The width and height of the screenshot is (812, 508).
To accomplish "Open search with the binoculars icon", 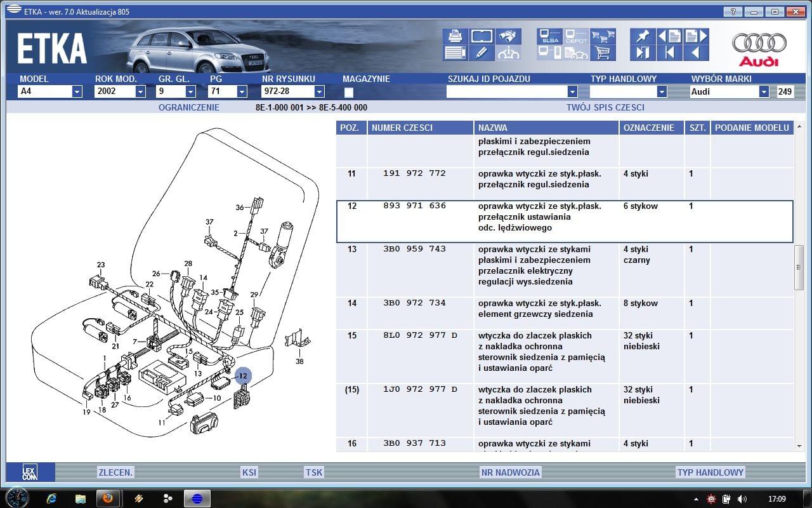I will (x=508, y=36).
